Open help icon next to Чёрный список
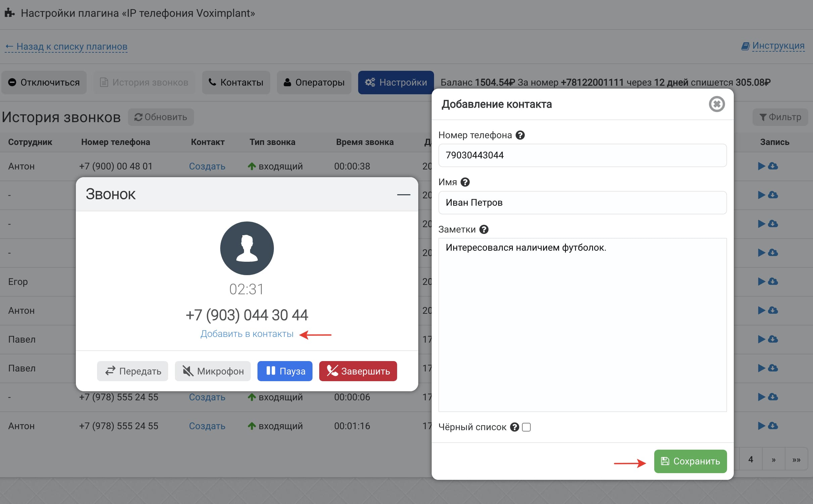813x504 pixels. pyautogui.click(x=515, y=427)
